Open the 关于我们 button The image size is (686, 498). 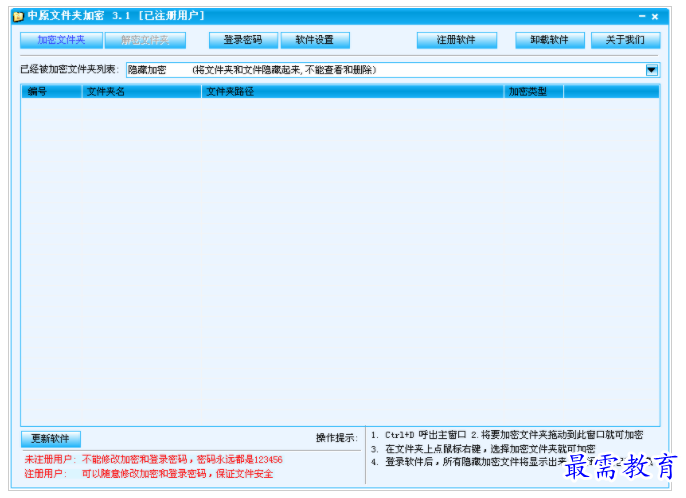pos(626,40)
